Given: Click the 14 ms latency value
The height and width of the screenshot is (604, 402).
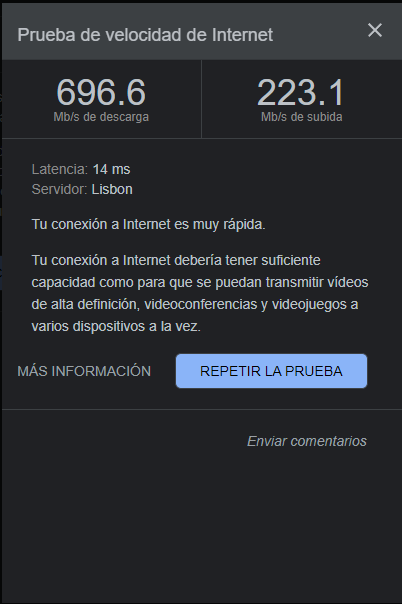Looking at the screenshot, I should 111,169.
